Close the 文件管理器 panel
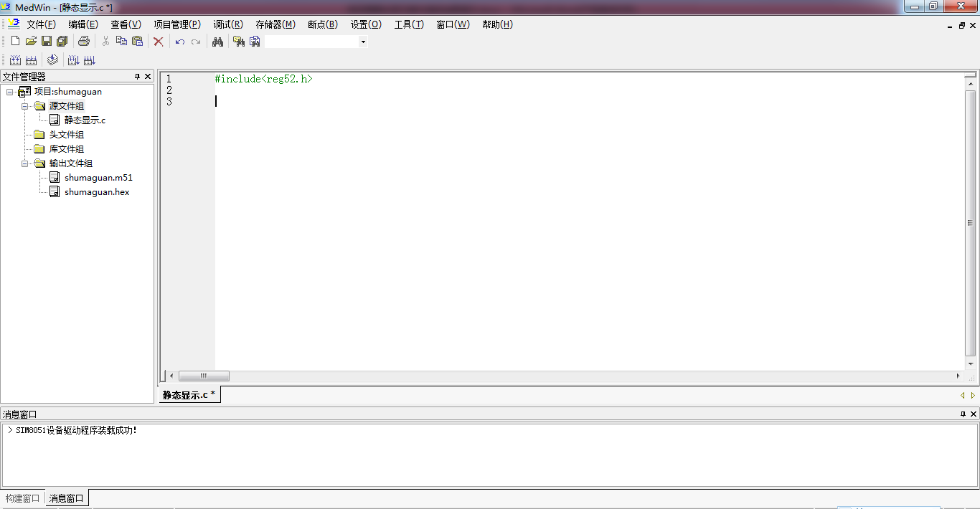The height and width of the screenshot is (509, 980). point(148,77)
